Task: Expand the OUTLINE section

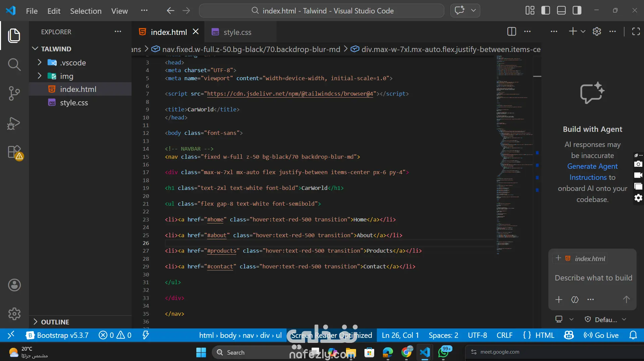Action: click(81, 322)
